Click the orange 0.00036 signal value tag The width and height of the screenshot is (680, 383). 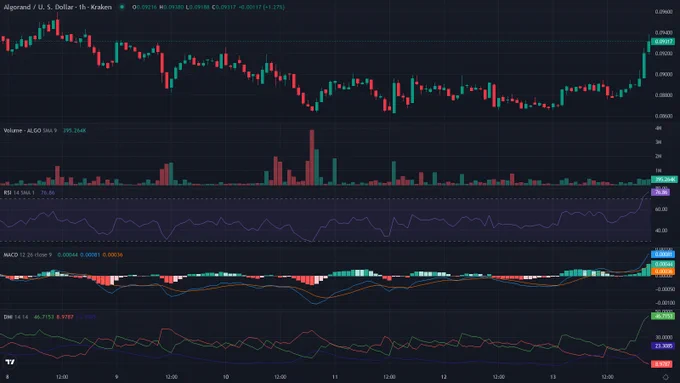(663, 272)
